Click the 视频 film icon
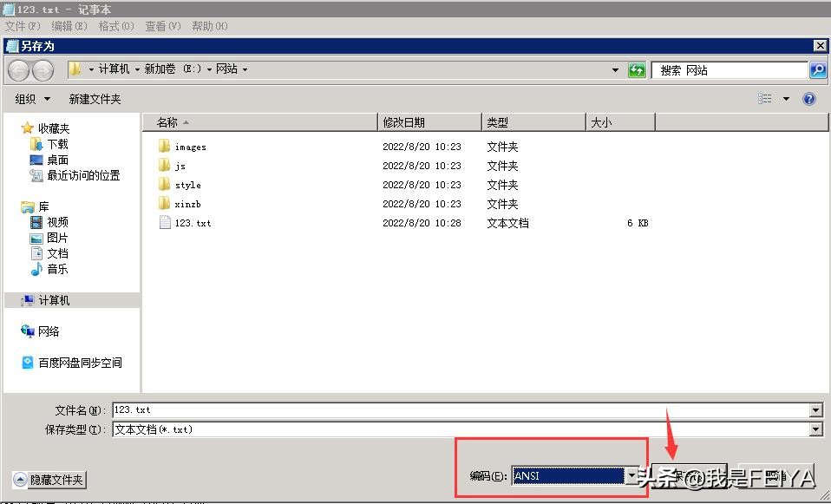 click(x=36, y=222)
